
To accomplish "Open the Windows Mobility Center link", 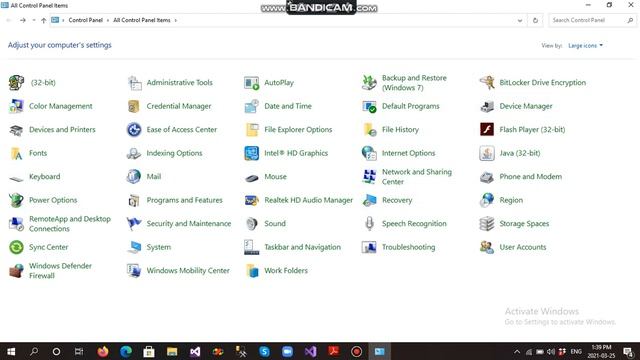I will pyautogui.click(x=188, y=271).
